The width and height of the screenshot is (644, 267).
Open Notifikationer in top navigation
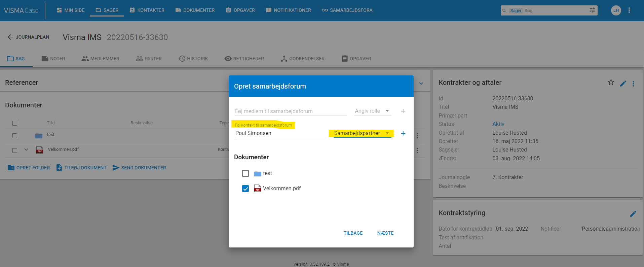289,10
